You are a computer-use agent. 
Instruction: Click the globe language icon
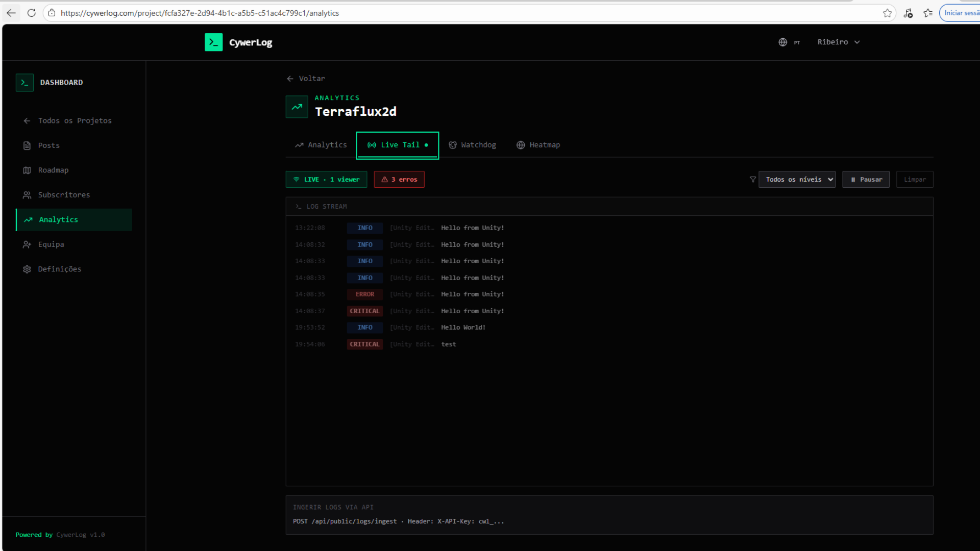point(782,42)
